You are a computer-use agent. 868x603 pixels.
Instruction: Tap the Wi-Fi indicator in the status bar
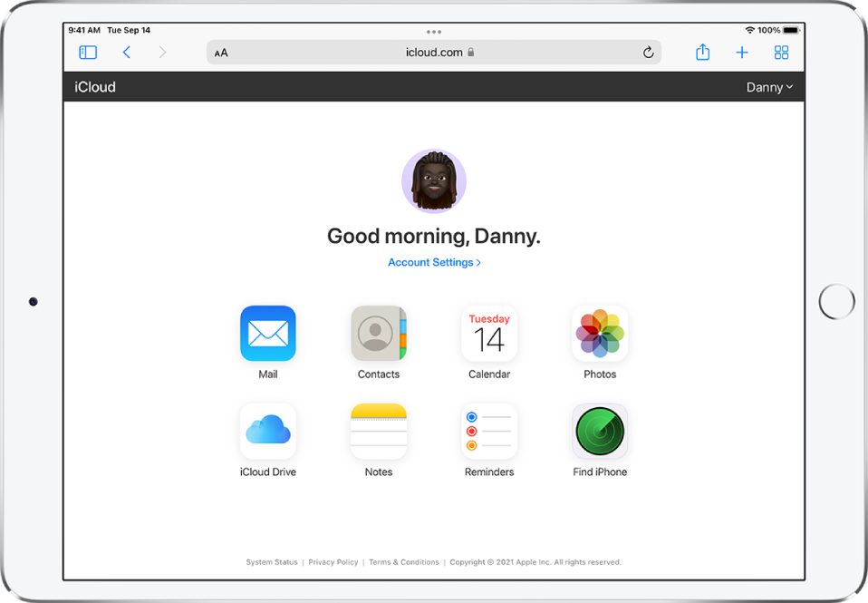click(750, 30)
